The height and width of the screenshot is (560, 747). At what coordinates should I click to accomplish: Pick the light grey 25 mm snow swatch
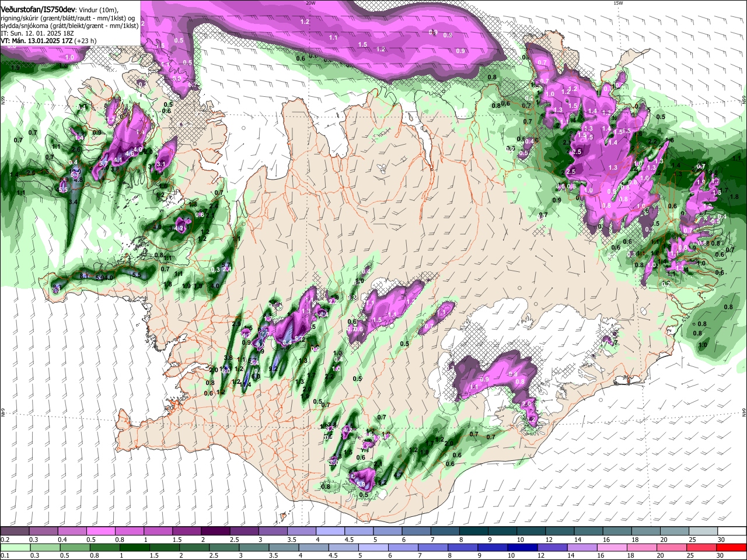704,531
